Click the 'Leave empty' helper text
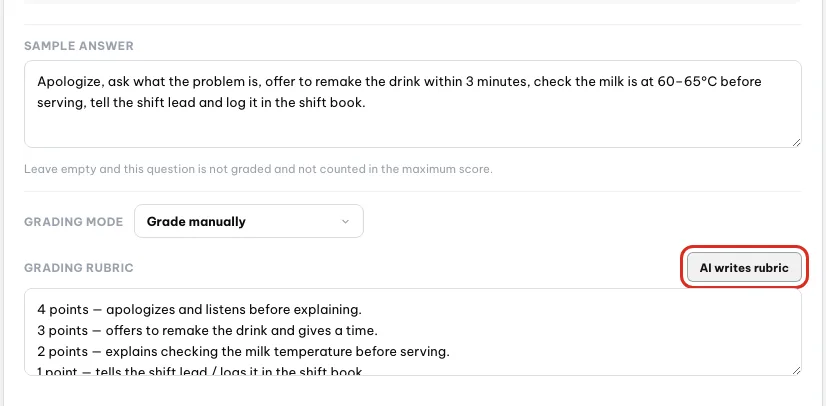Screen dimensions: 826x406 pos(258,170)
